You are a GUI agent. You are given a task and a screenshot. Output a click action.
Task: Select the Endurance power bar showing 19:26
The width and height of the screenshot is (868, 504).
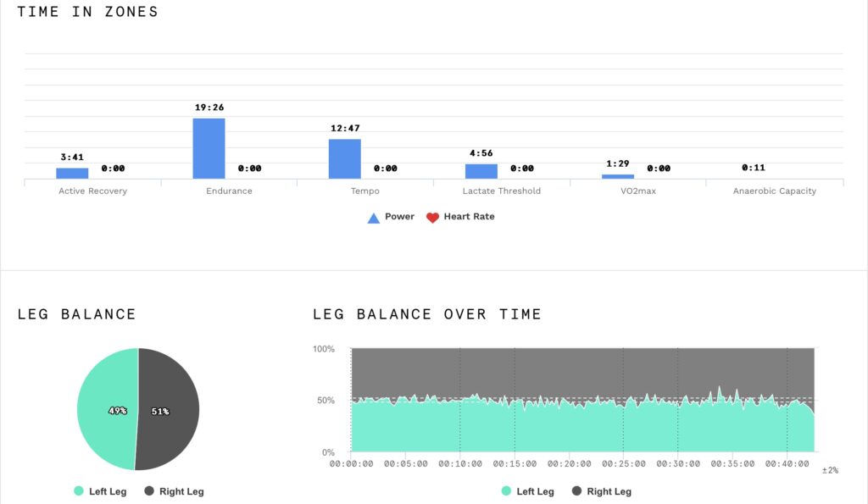pos(209,148)
